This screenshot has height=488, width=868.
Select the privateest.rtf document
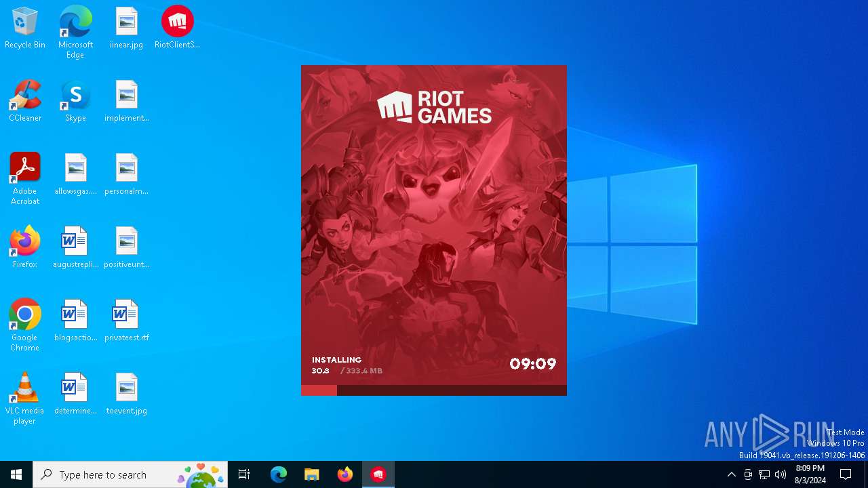click(x=127, y=321)
